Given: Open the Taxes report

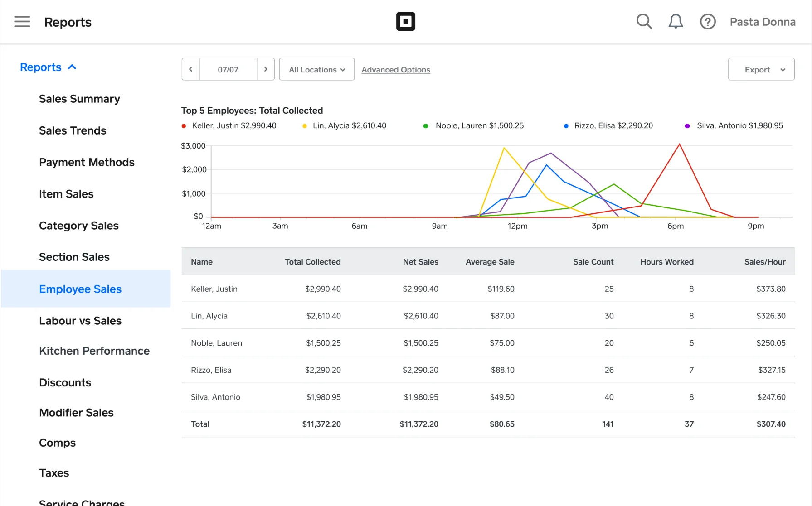Looking at the screenshot, I should [54, 473].
